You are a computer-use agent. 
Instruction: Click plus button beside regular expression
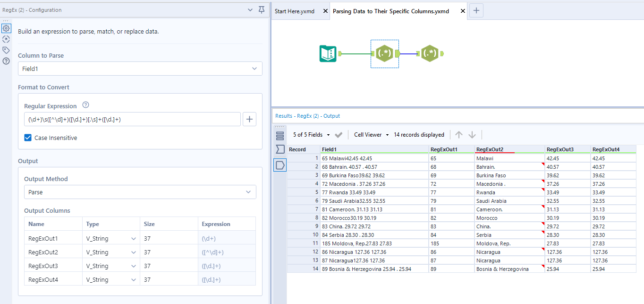[249, 120]
